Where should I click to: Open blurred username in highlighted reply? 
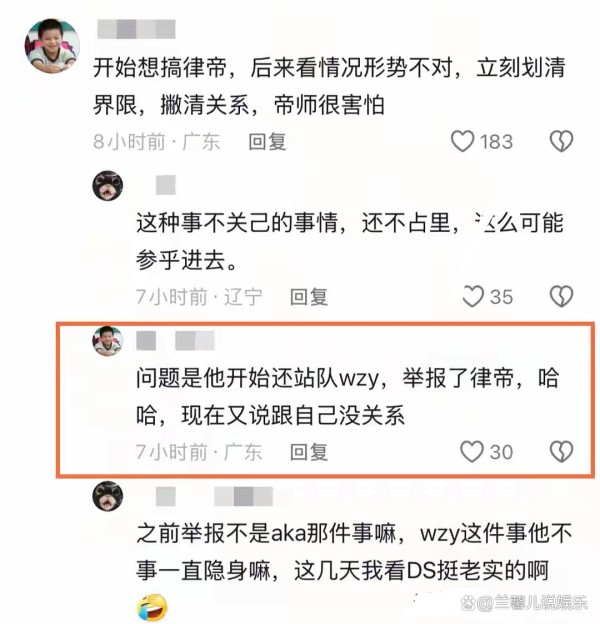tap(175, 341)
